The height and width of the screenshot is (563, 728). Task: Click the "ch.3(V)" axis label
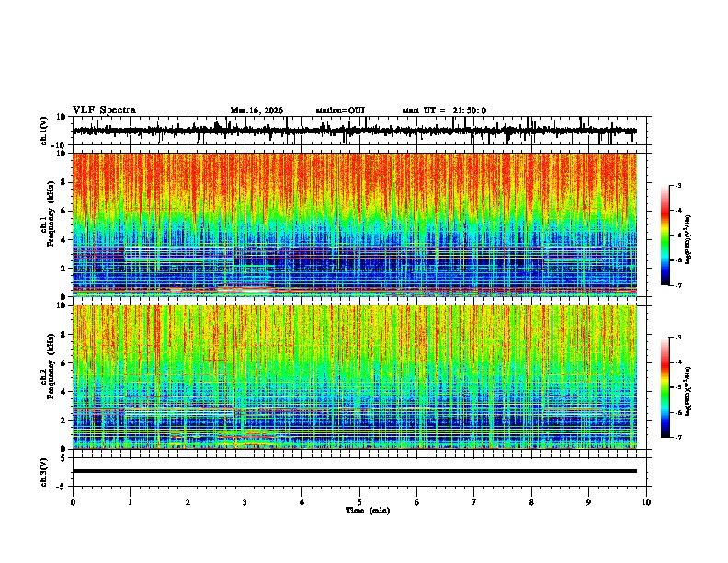point(44,473)
